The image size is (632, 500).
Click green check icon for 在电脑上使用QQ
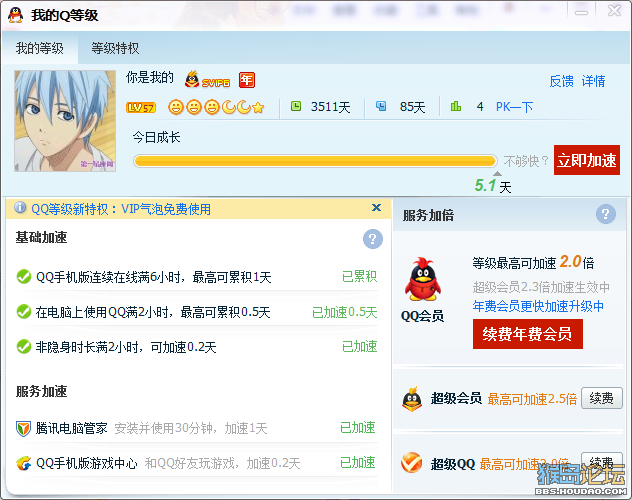[x=24, y=311]
